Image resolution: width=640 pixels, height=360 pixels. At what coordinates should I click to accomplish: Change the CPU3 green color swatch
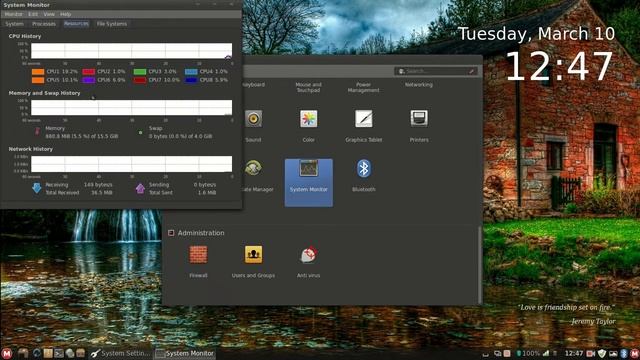pos(140,72)
